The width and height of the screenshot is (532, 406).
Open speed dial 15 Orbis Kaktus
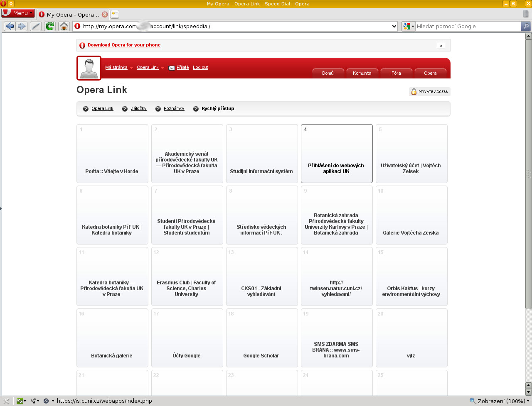coord(411,276)
